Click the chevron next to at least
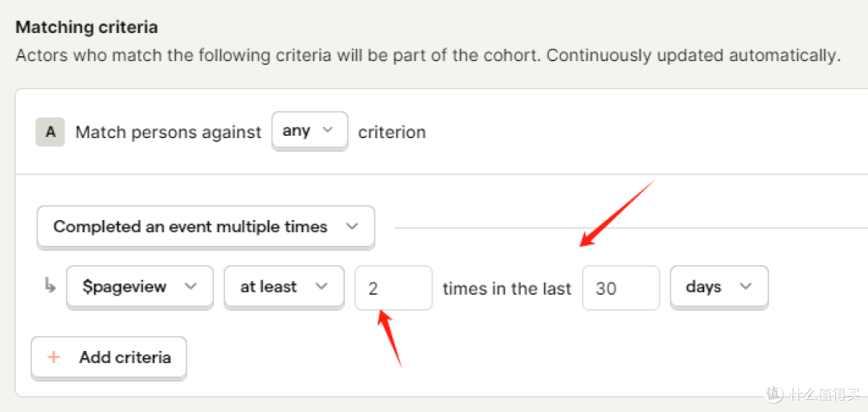 [x=321, y=287]
